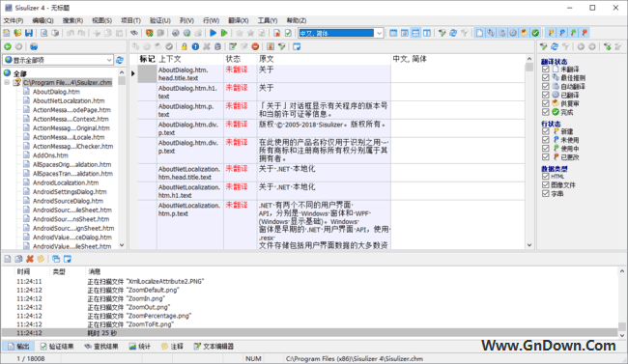The height and width of the screenshot is (364, 628).
Task: Click the print preview icon in main toolbar
Action: coord(43,33)
